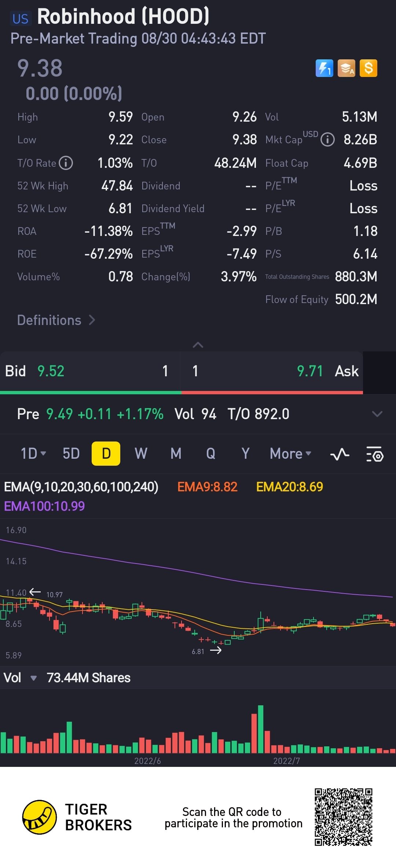Tap the Robinhood (HOOD) title
Image resolution: width=396 pixels, height=868 pixels.
click(123, 16)
